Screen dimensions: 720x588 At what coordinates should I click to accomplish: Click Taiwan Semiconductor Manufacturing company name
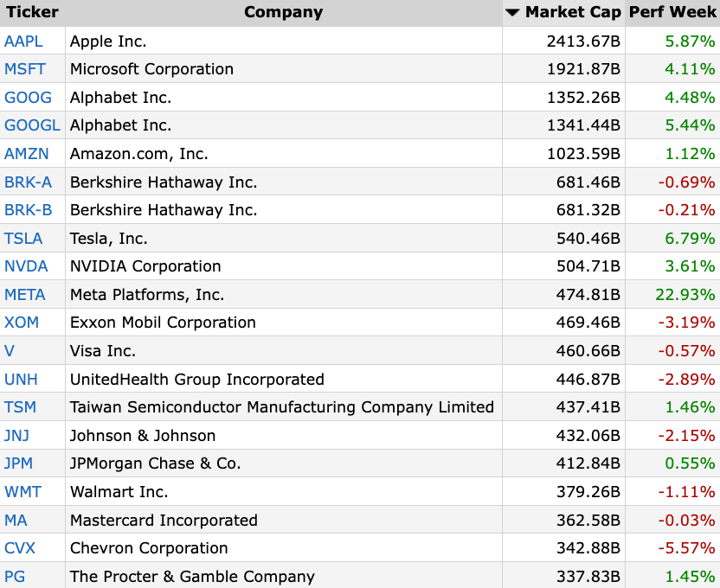click(x=282, y=407)
